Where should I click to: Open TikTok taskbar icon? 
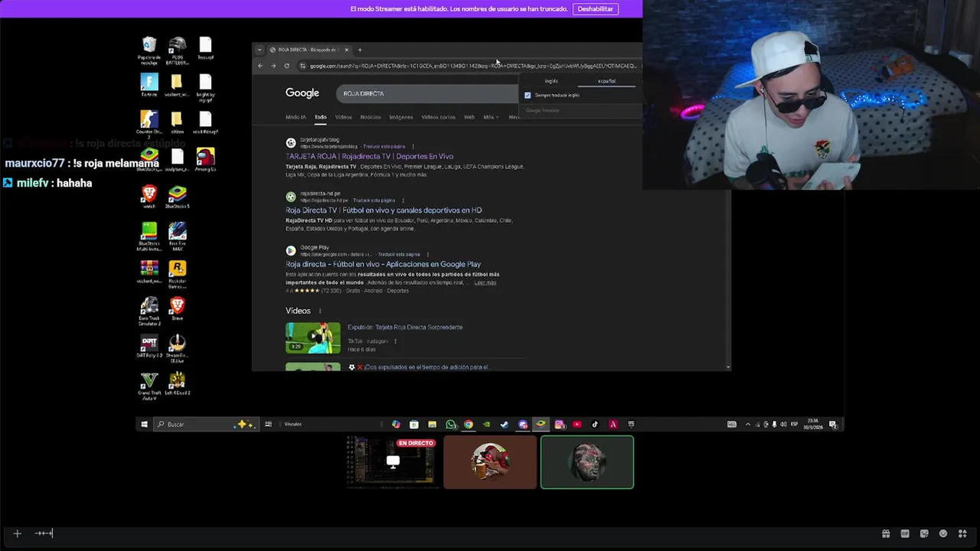tap(595, 424)
